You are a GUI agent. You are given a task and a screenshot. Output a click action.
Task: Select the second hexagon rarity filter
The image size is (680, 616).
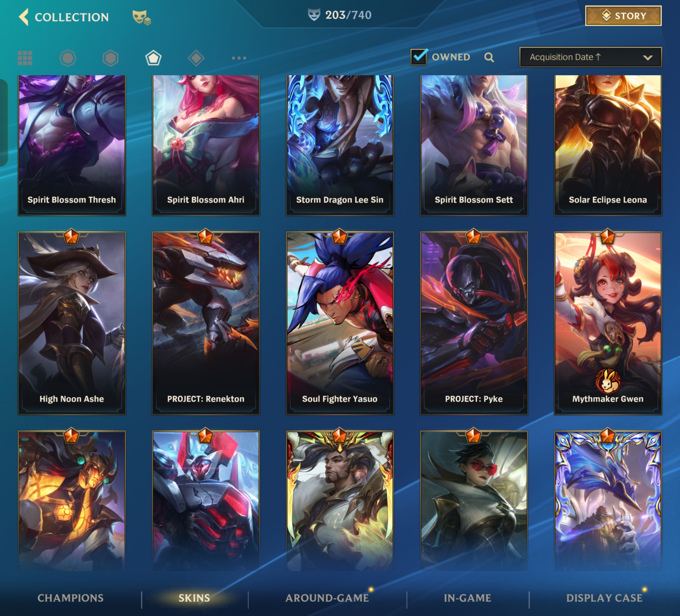[x=110, y=58]
